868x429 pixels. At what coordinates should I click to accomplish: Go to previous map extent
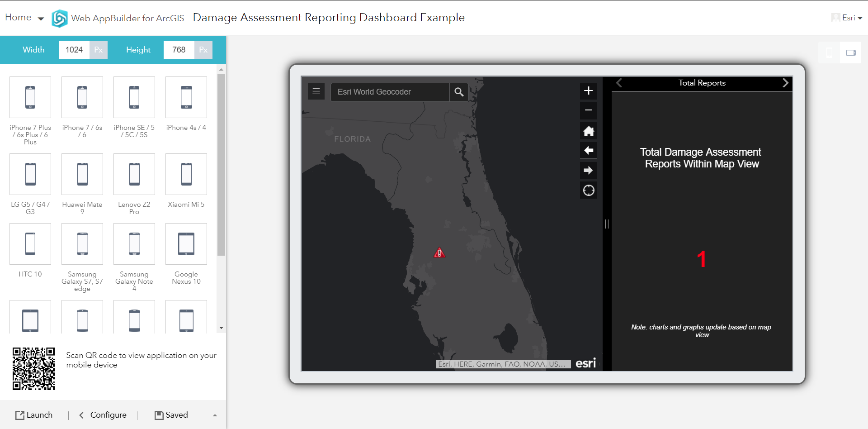click(x=589, y=151)
